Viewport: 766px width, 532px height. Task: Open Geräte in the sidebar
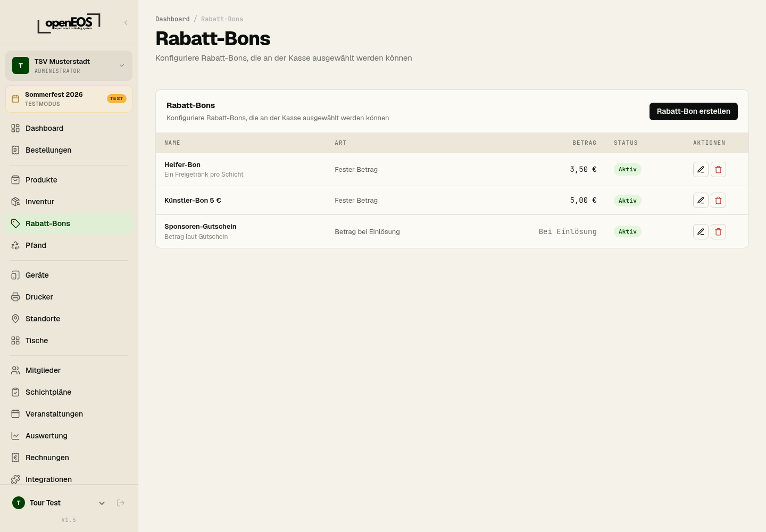point(69,275)
